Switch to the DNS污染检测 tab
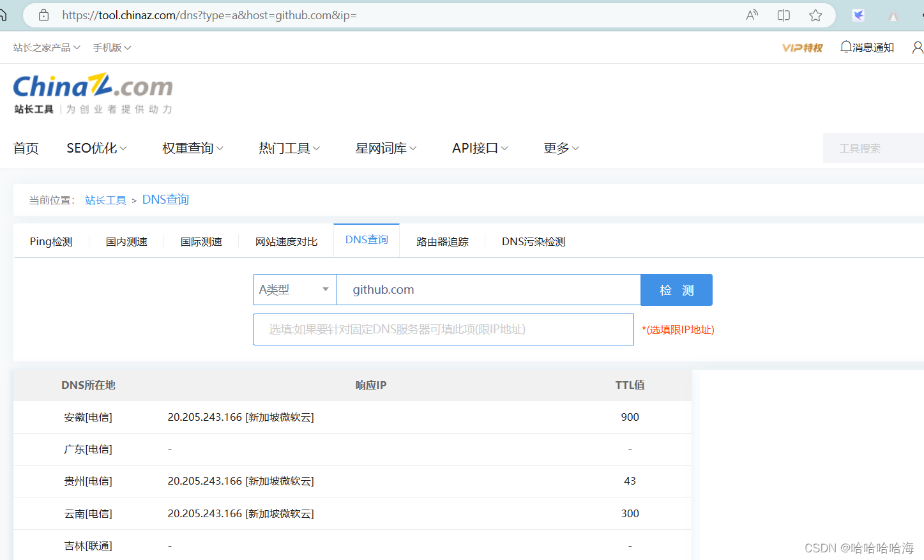 (x=533, y=241)
